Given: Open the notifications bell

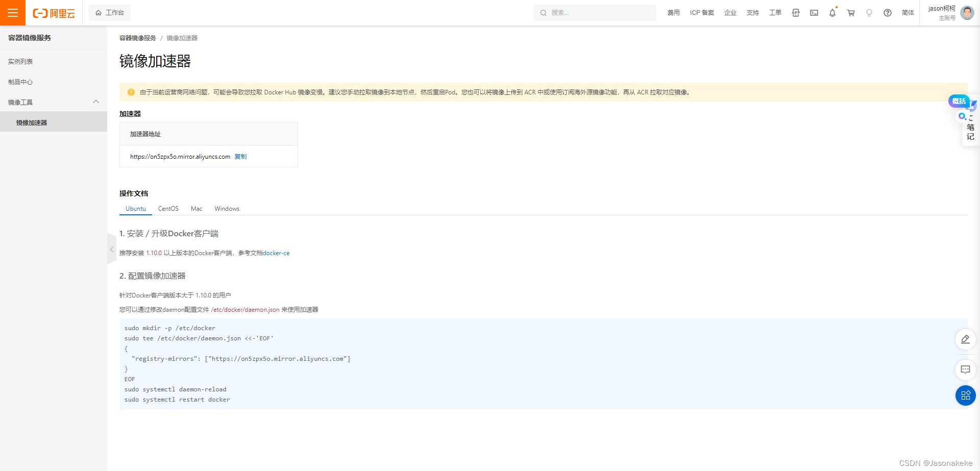Looking at the screenshot, I should [x=832, y=13].
